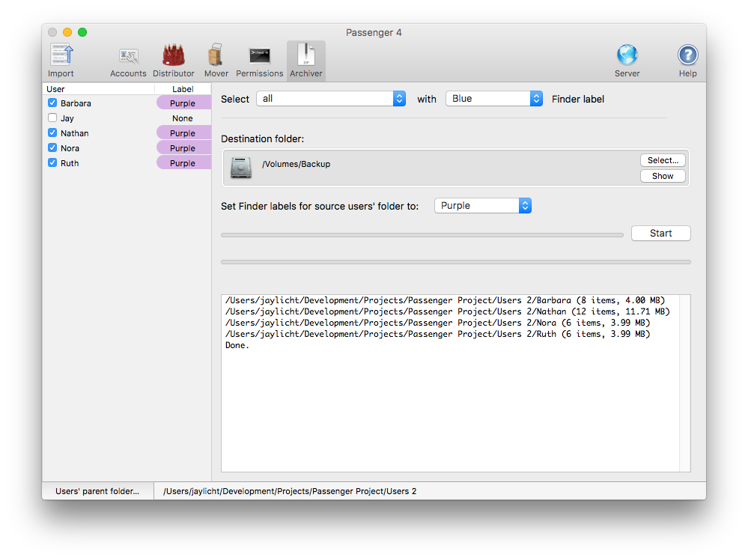The image size is (748, 560).
Task: Click Users' parent folder... button
Action: click(x=97, y=491)
